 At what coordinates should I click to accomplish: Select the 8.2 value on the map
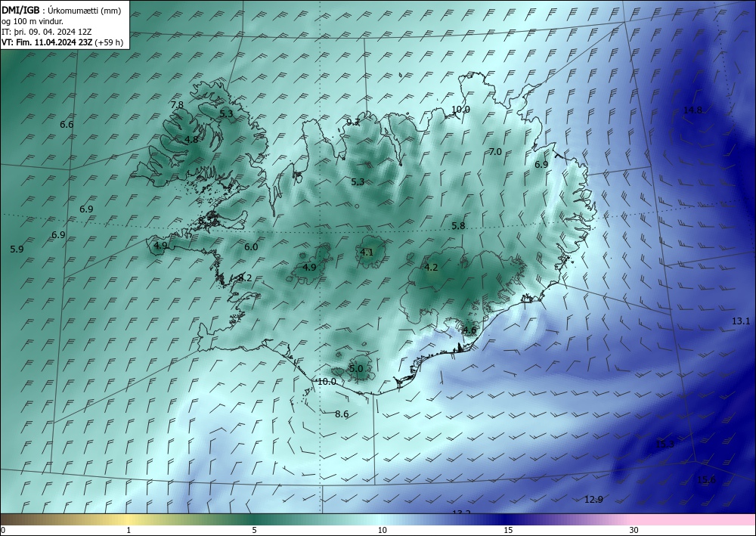245,277
